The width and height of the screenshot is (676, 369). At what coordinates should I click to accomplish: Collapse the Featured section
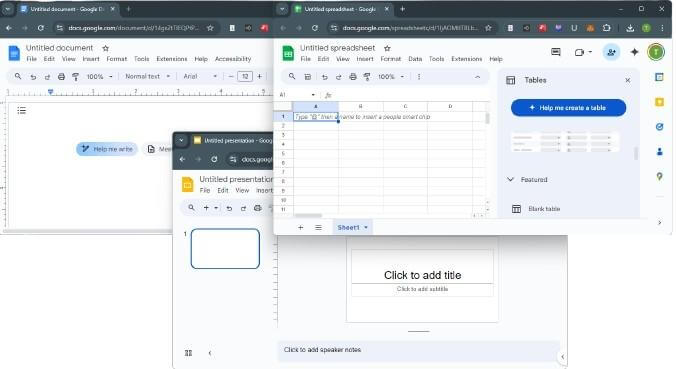tap(510, 179)
